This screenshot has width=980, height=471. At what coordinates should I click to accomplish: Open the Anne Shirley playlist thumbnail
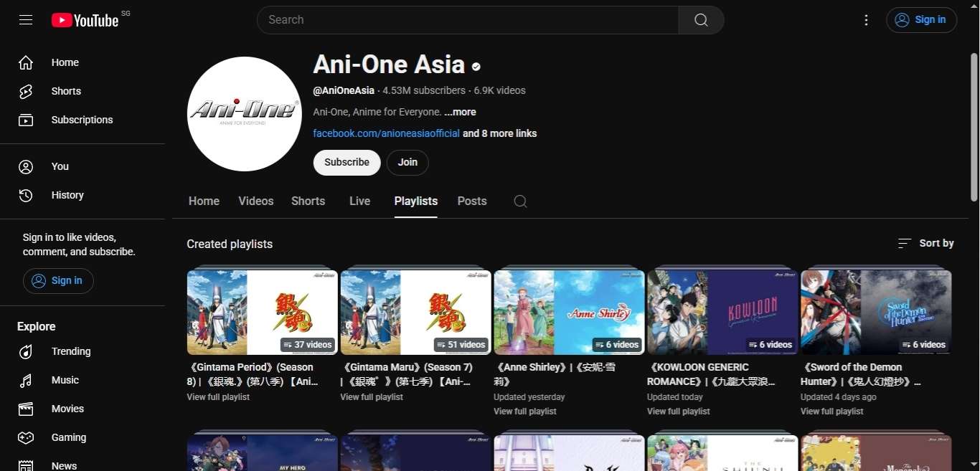569,312
